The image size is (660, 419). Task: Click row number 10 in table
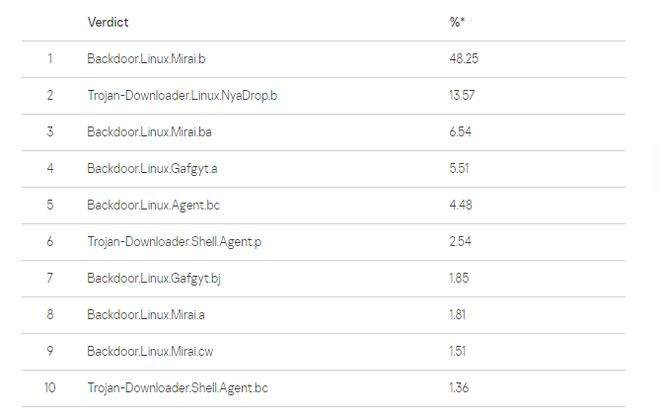[x=50, y=387]
